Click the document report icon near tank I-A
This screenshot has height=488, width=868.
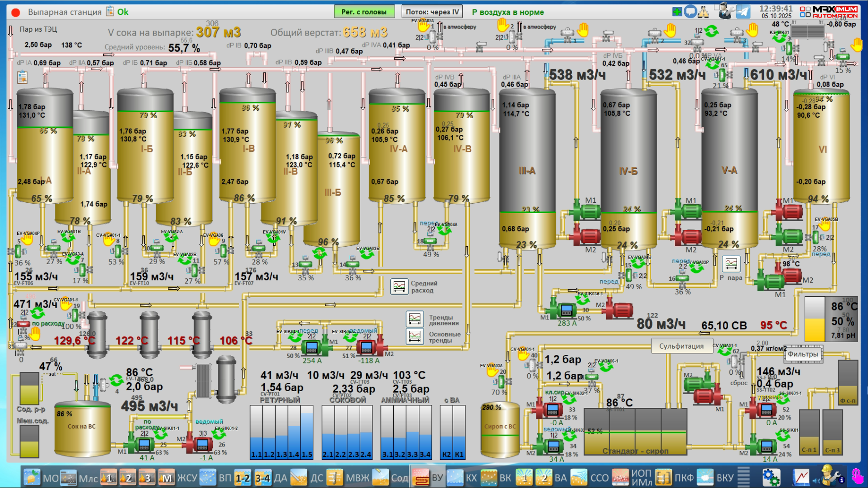click(22, 78)
